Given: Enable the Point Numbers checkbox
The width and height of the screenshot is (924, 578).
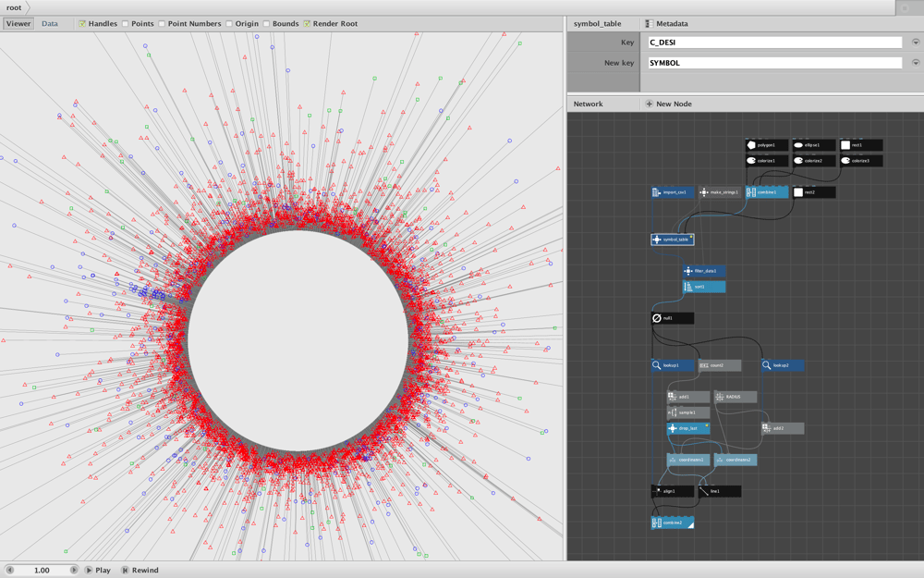Looking at the screenshot, I should pyautogui.click(x=162, y=24).
